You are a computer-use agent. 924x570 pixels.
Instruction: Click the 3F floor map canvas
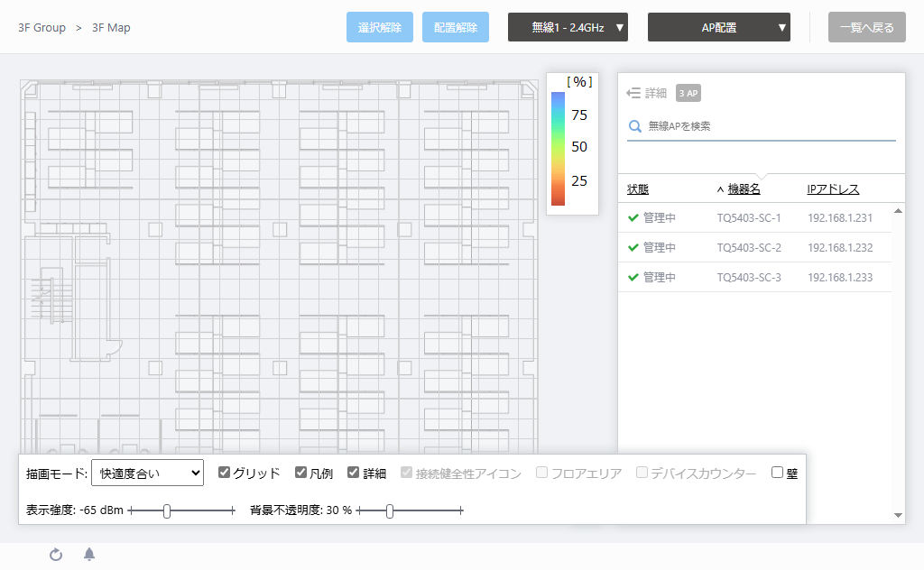[x=279, y=266]
